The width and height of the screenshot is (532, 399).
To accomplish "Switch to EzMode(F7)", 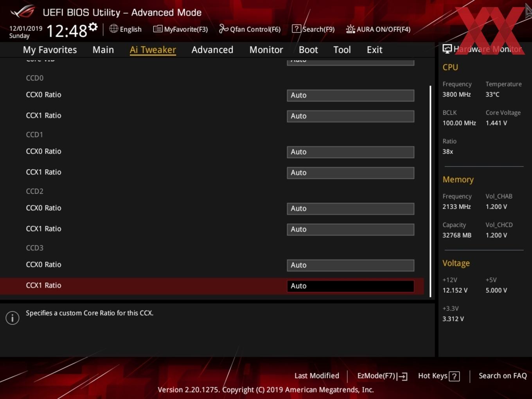I will point(376,376).
